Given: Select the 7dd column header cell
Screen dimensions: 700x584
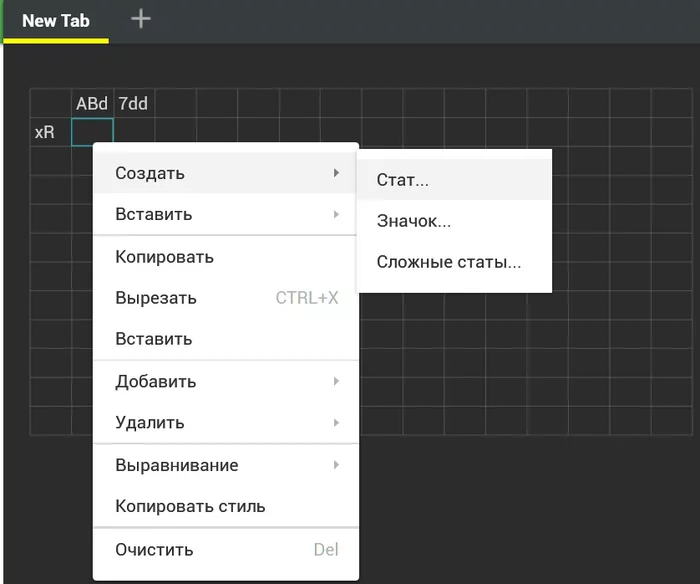Looking at the screenshot, I should (134, 104).
